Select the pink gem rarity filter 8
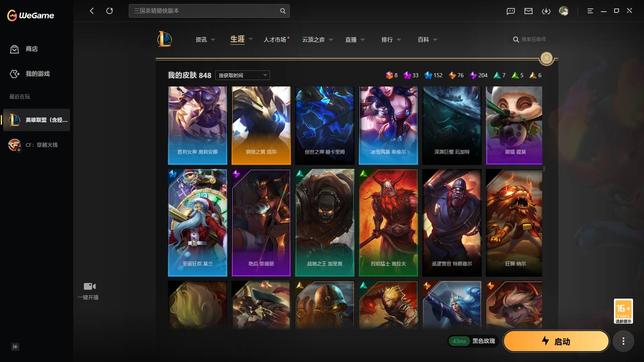 point(392,75)
